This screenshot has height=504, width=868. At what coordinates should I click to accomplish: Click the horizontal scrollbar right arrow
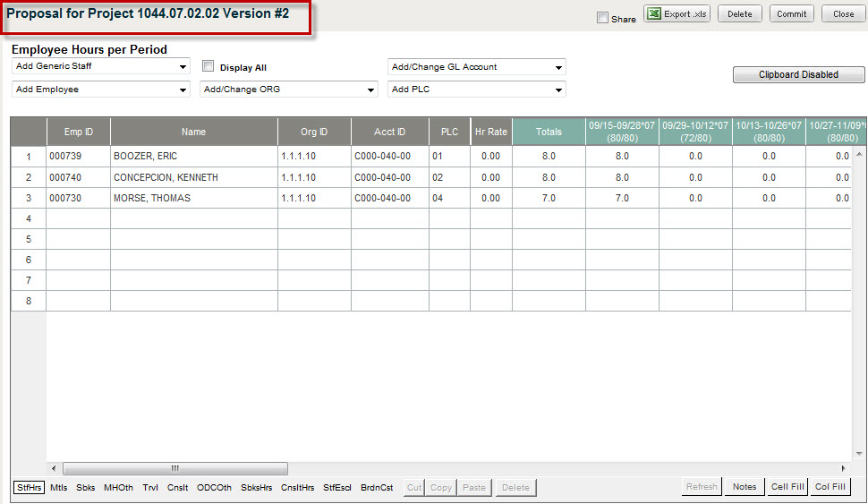click(x=843, y=468)
